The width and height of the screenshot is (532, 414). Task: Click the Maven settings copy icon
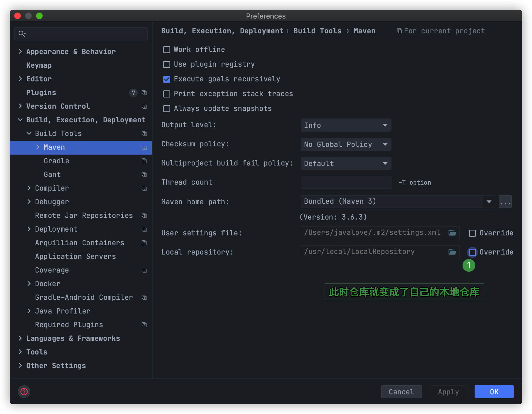click(144, 147)
